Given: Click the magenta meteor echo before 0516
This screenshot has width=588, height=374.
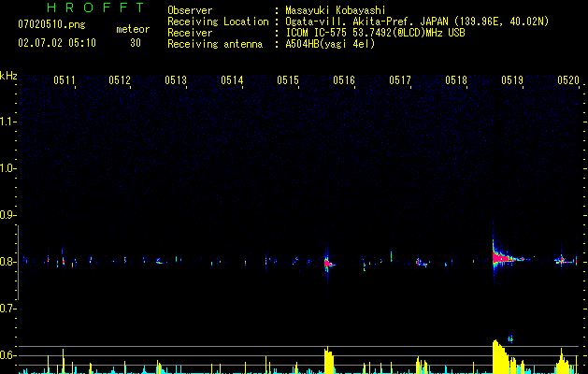Looking at the screenshot, I should [328, 263].
